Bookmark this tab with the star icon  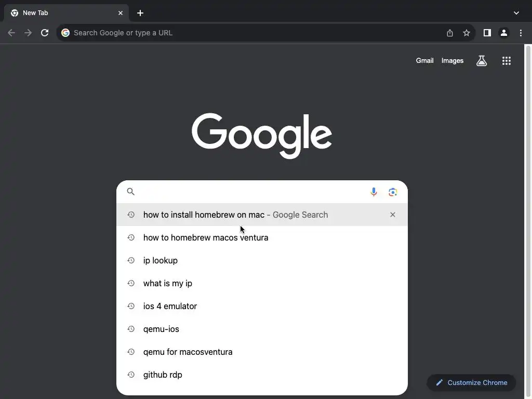click(x=467, y=33)
